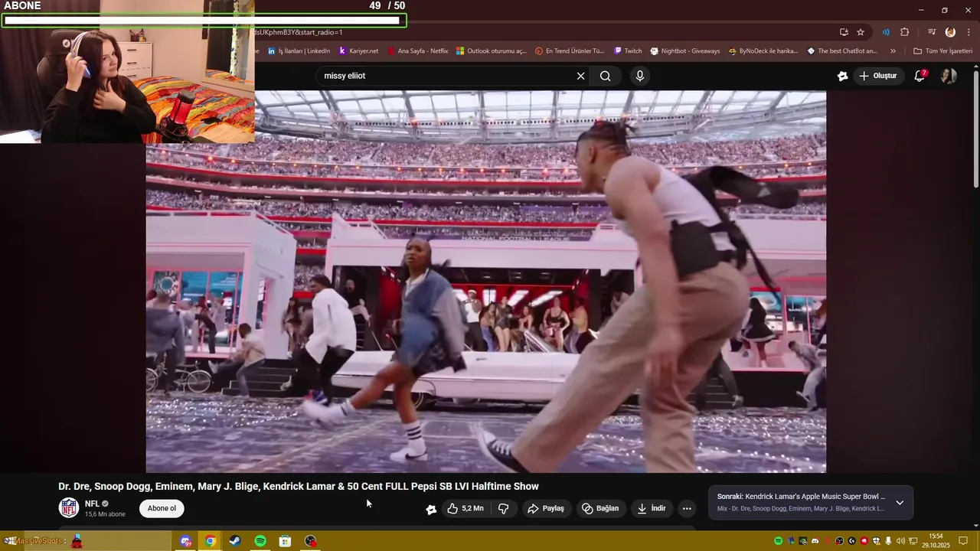Open OBS Studio from the taskbar
Image resolution: width=980 pixels, height=551 pixels.
coord(310,541)
